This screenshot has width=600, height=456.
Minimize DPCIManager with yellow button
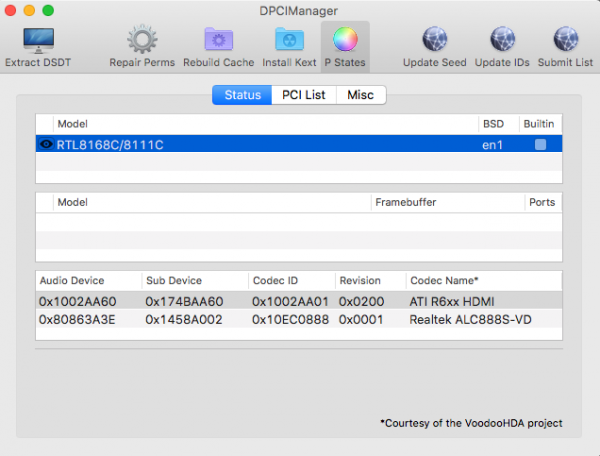click(x=29, y=10)
